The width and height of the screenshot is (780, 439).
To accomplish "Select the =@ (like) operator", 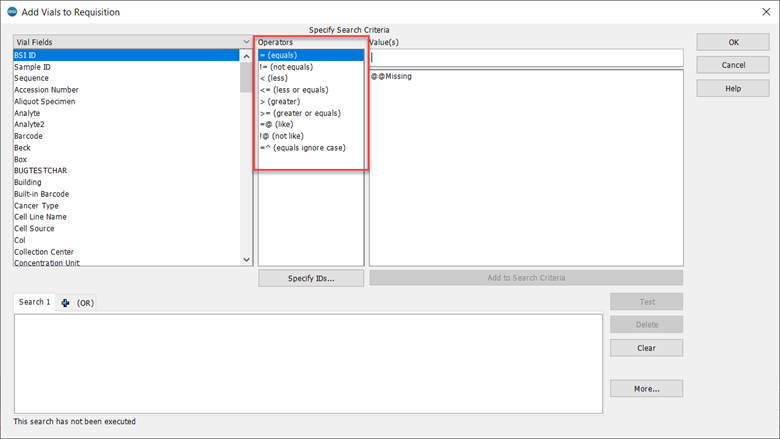I will (311, 124).
